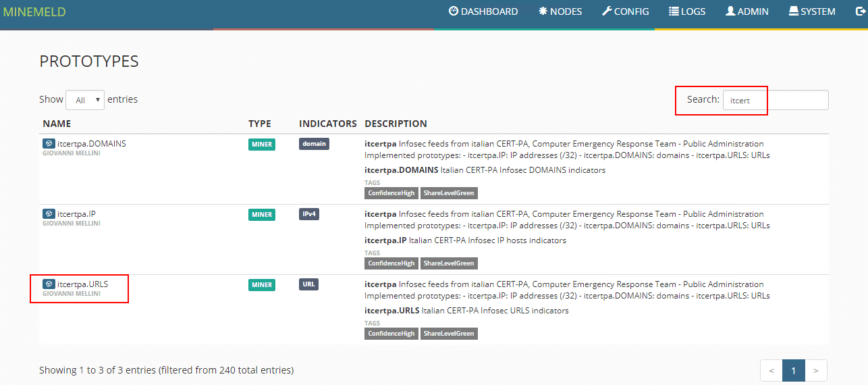Sort table by TYPE column header

(260, 124)
